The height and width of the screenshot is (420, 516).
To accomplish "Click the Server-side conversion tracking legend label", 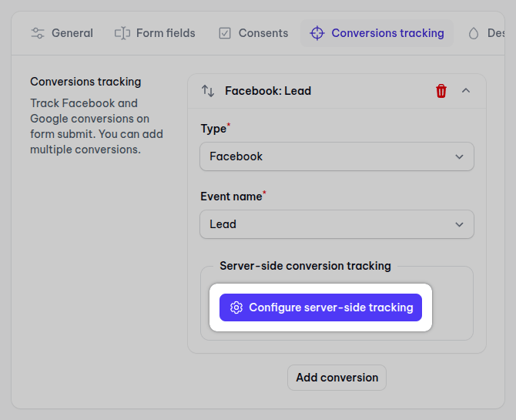I will point(305,266).
